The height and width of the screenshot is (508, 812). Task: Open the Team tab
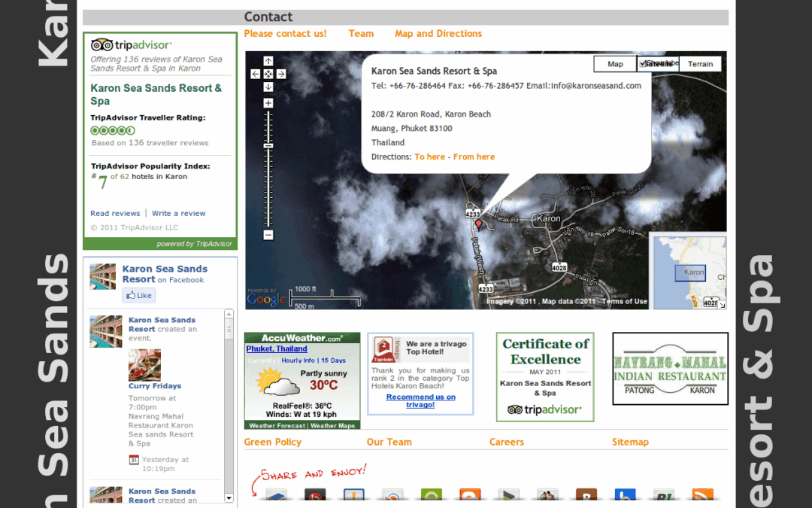(x=361, y=34)
